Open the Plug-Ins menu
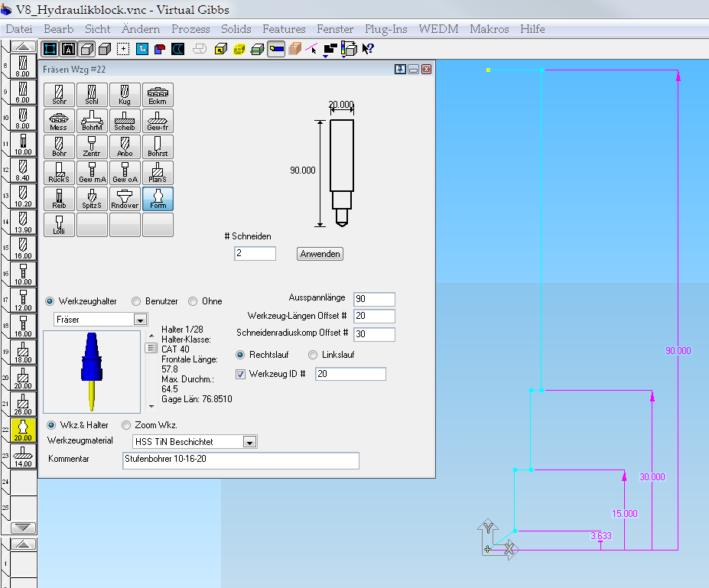Viewport: 709px width, 588px height. 386,29
